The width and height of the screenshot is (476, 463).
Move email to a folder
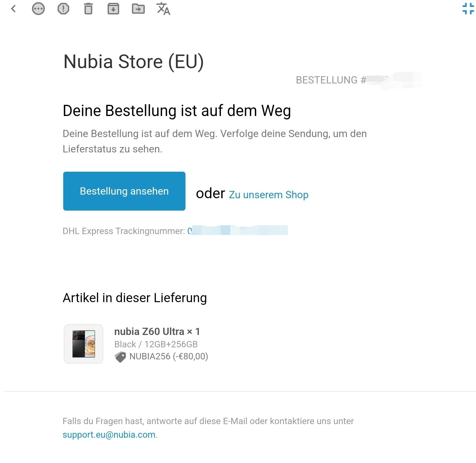(138, 9)
